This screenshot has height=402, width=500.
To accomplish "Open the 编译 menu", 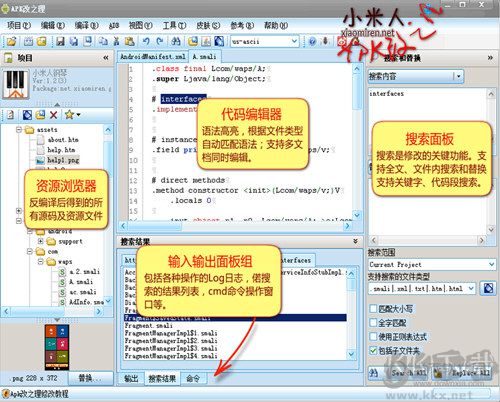I will pyautogui.click(x=86, y=25).
